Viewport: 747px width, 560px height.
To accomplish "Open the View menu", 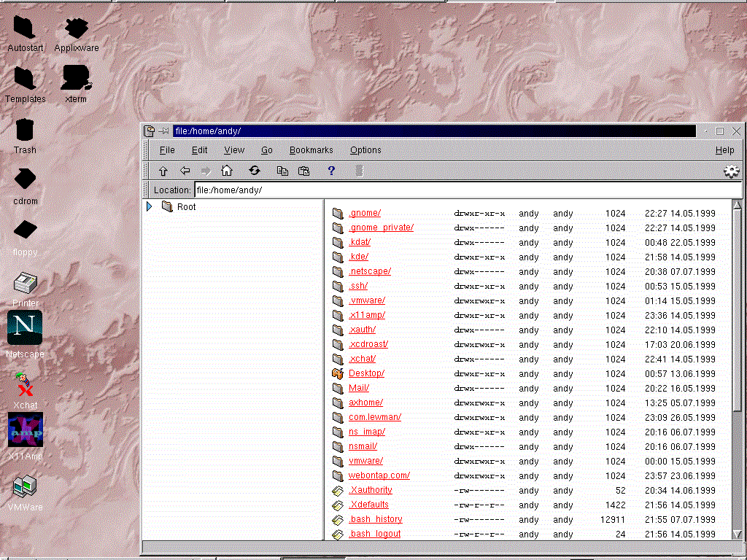I will pyautogui.click(x=234, y=150).
